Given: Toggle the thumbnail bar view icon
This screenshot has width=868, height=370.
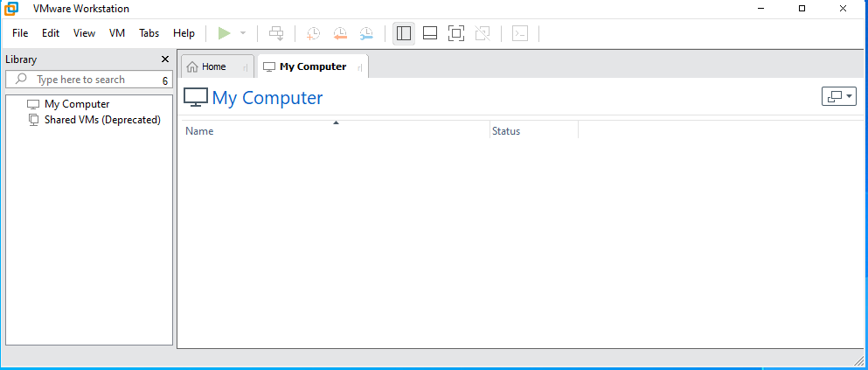Looking at the screenshot, I should (430, 33).
